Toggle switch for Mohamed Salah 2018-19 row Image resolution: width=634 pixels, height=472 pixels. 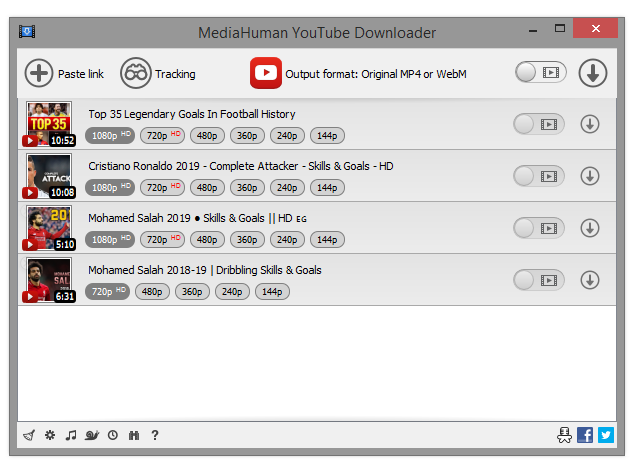(x=539, y=280)
